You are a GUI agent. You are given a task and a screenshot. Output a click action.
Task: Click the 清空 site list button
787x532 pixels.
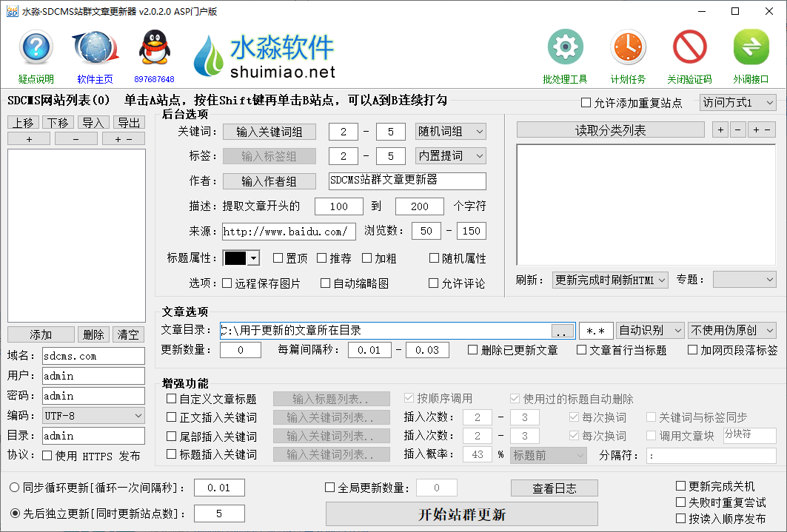pos(129,334)
